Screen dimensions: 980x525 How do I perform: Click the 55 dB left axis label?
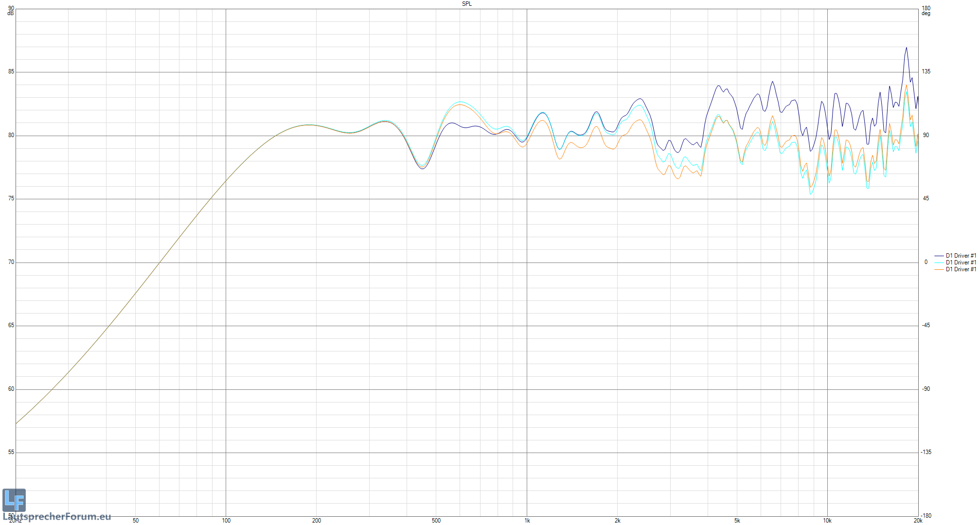tap(11, 452)
